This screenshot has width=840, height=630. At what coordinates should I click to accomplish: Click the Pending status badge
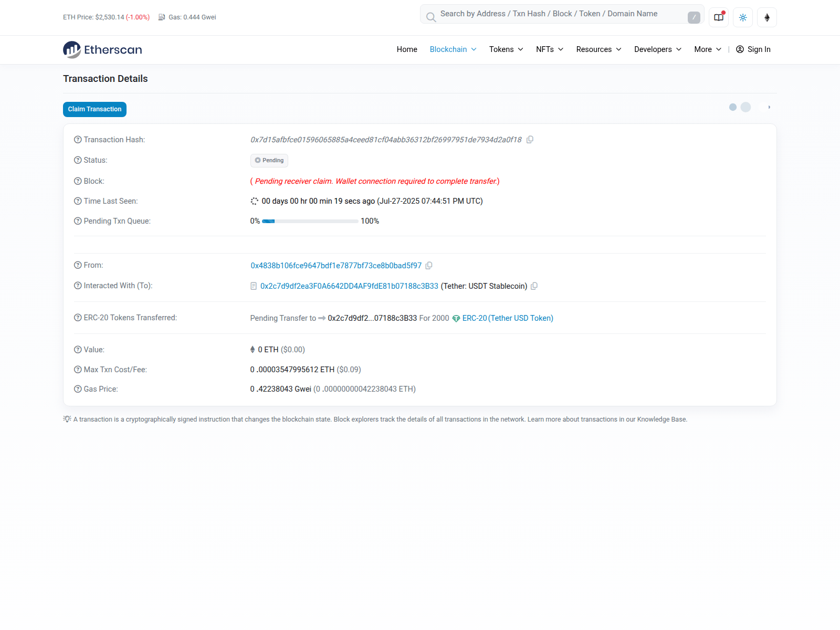click(x=269, y=160)
